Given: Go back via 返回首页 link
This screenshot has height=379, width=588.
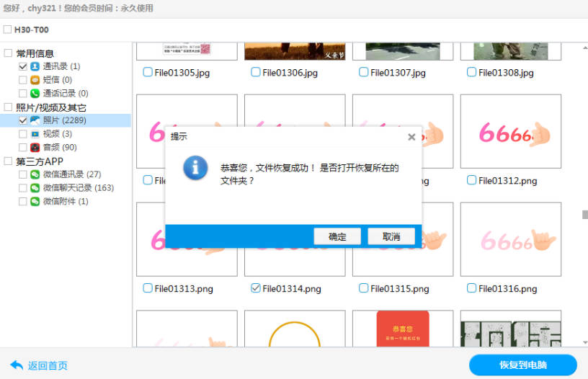Looking at the screenshot, I should (x=48, y=365).
